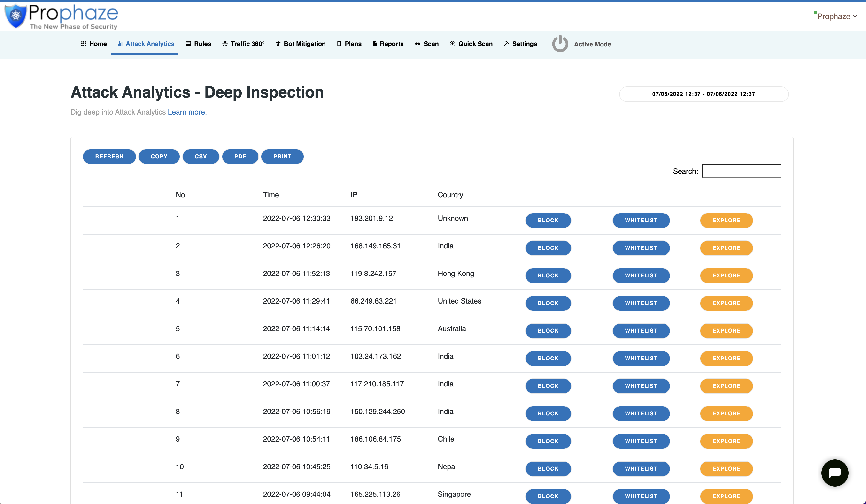
Task: Toggle the Active Mode power button
Action: [x=560, y=44]
